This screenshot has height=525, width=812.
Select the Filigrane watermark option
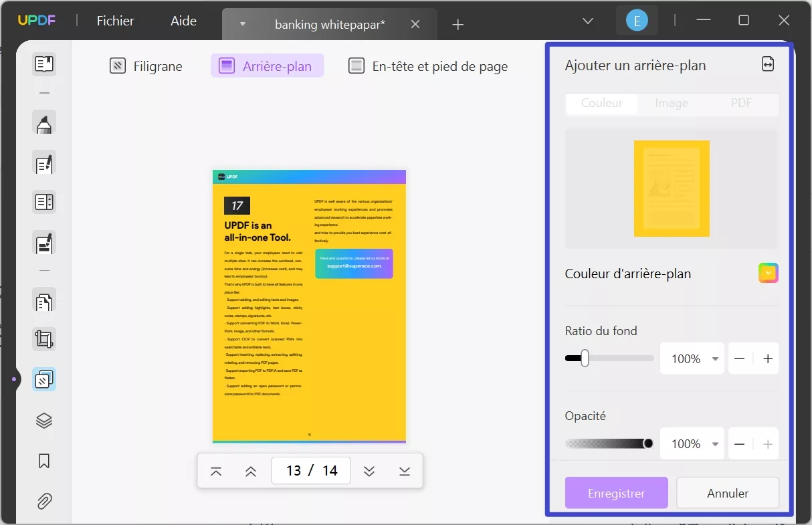(x=146, y=66)
